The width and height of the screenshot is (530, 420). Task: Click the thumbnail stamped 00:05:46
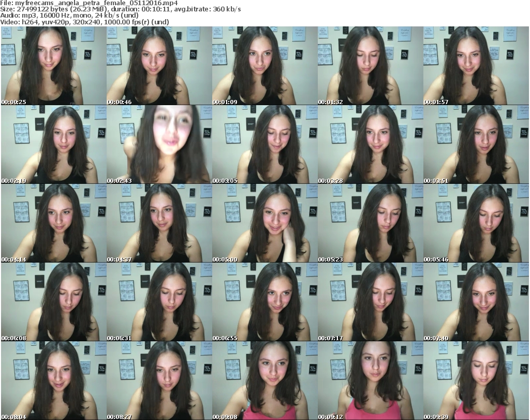[476, 223]
